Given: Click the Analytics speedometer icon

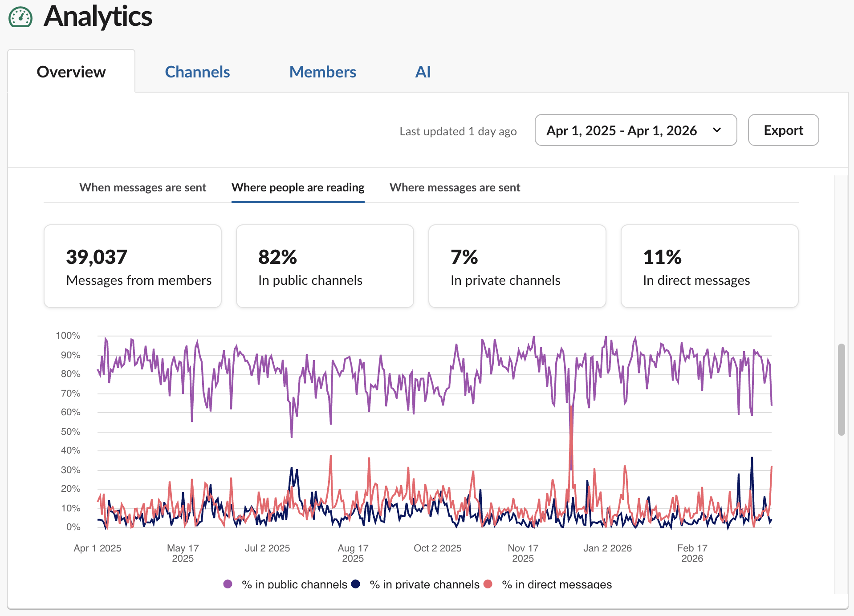Looking at the screenshot, I should point(21,17).
